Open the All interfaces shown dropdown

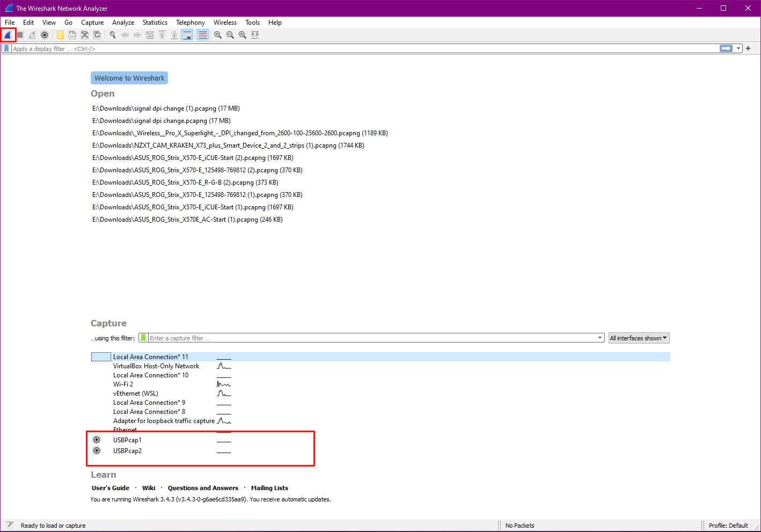pyautogui.click(x=639, y=338)
